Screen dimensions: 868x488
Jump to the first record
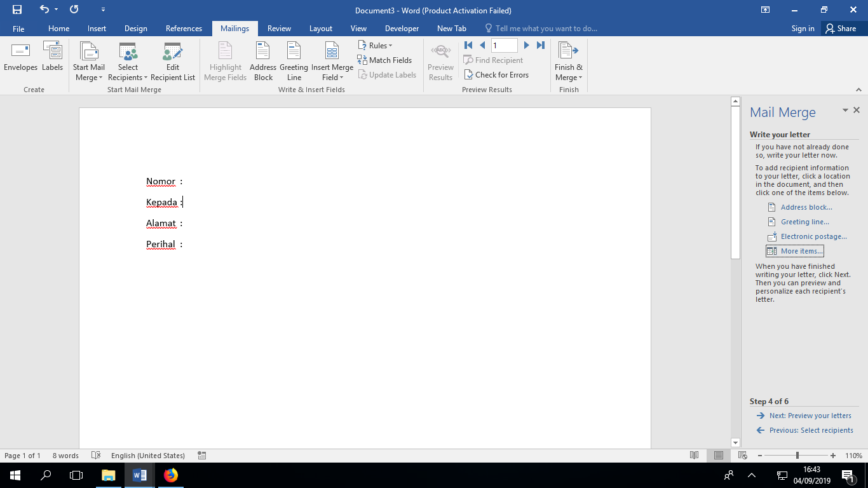coord(468,45)
